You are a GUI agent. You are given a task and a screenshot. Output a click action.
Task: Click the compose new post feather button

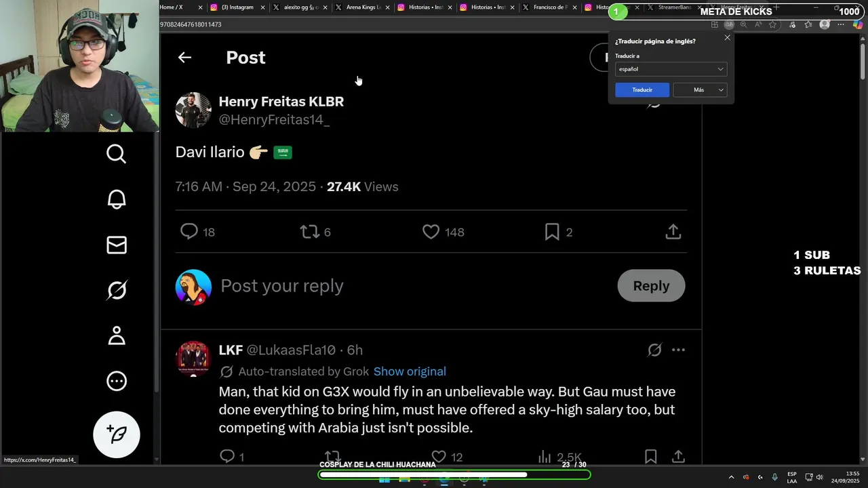(117, 434)
